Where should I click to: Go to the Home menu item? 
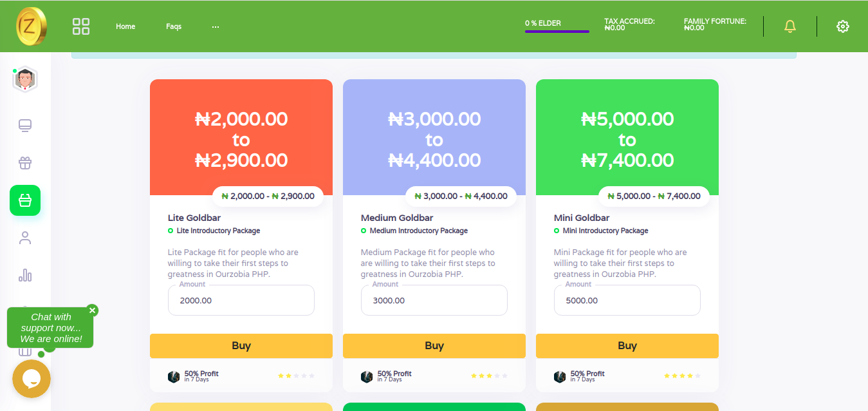pos(125,26)
